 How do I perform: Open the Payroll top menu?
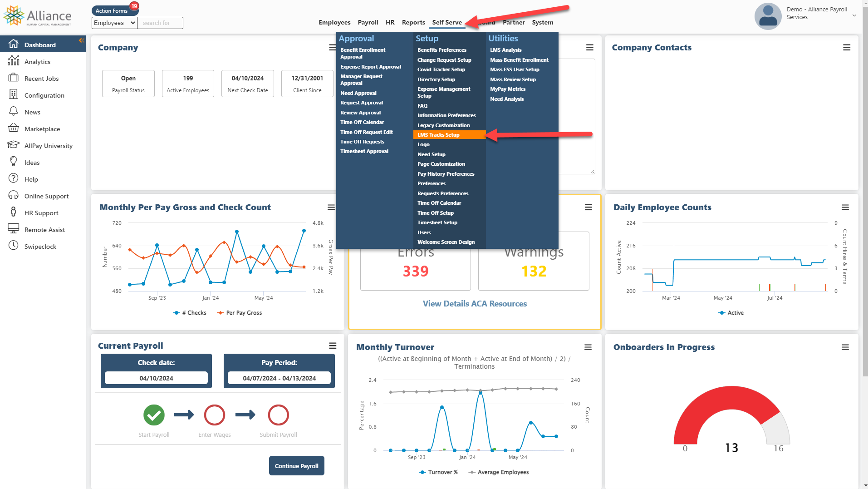368,22
